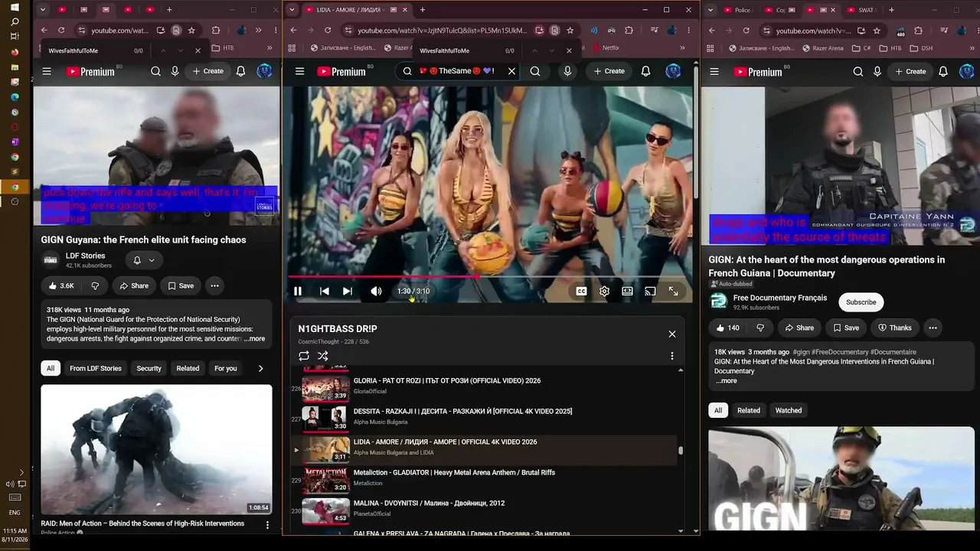Select the From LDF Stories chip

pyautogui.click(x=96, y=368)
